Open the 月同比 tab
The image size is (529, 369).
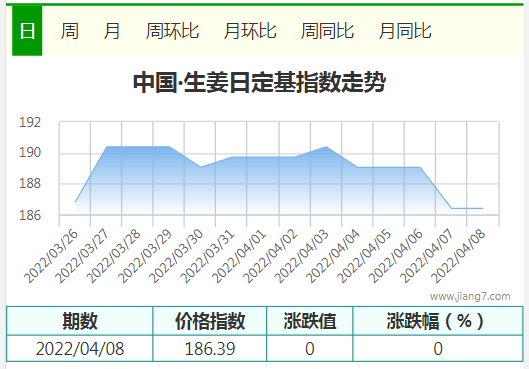tap(405, 31)
